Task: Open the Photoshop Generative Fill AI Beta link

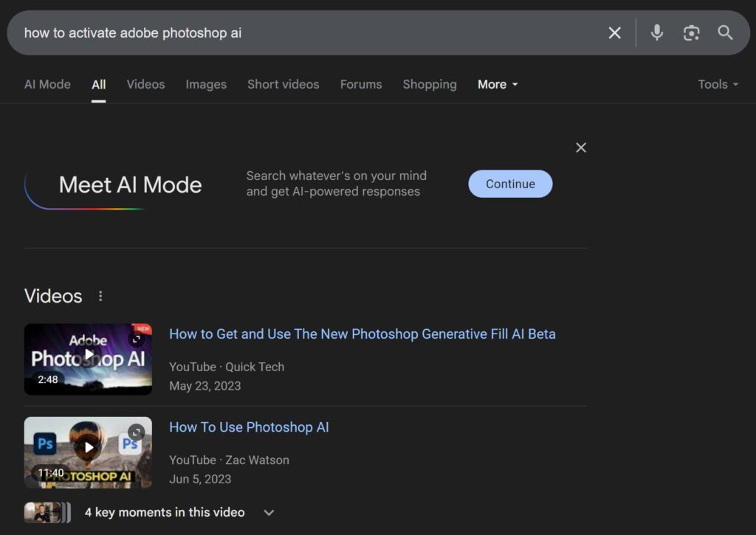Action: 362,334
